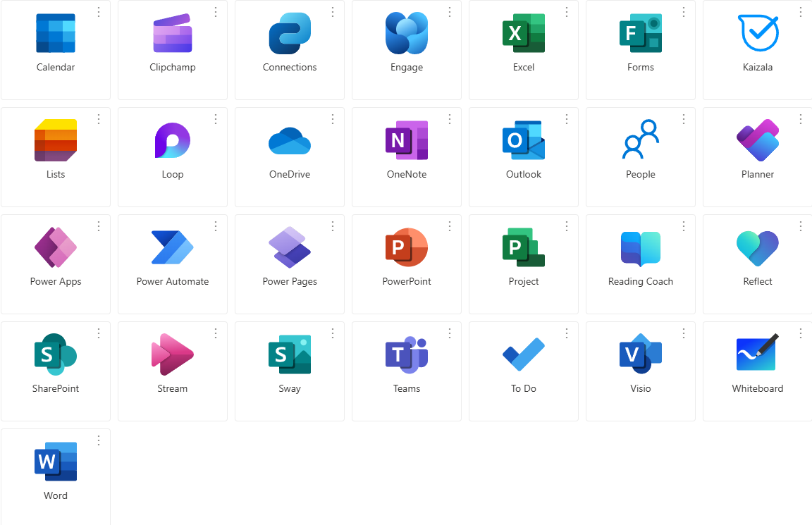
Task: Show more options for Project
Action: 567,226
